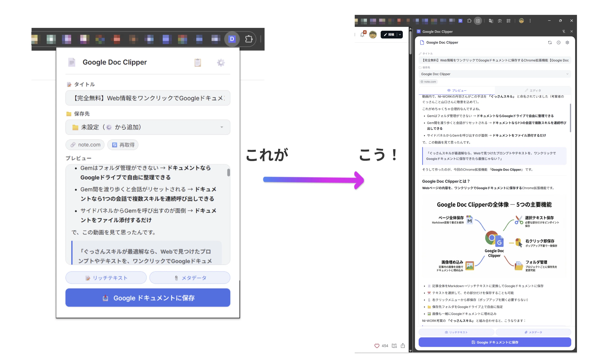This screenshot has width=602, height=364.
Task: Open history clipboard icon in the left popup
Action: point(198,62)
